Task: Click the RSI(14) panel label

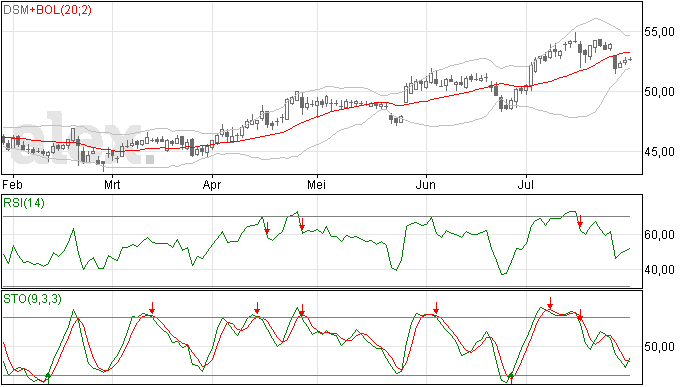Action: point(24,203)
